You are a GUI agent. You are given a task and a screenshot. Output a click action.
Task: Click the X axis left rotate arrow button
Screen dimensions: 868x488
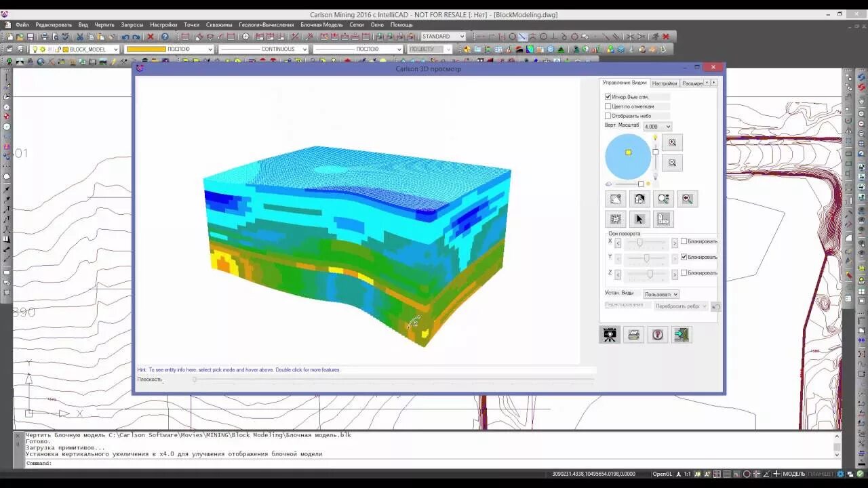pos(618,242)
